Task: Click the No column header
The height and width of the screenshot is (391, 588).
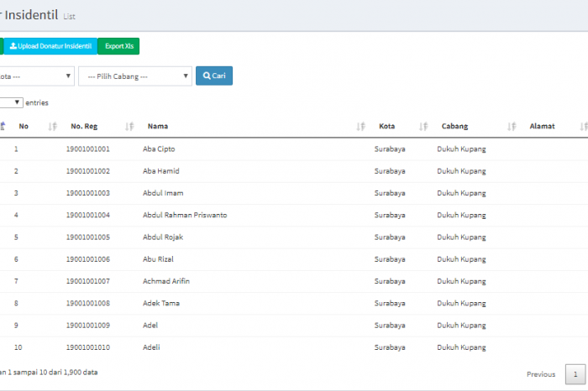Action: [x=24, y=126]
